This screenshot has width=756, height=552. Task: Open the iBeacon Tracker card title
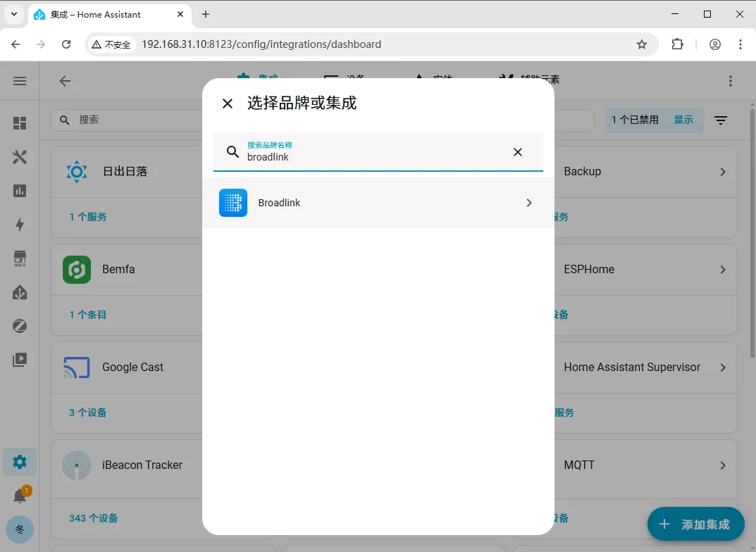click(x=142, y=465)
